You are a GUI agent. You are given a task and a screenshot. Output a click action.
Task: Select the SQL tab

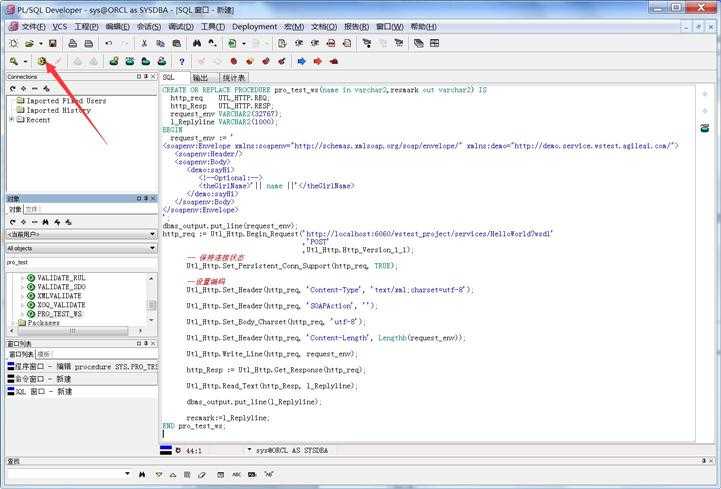(x=169, y=77)
